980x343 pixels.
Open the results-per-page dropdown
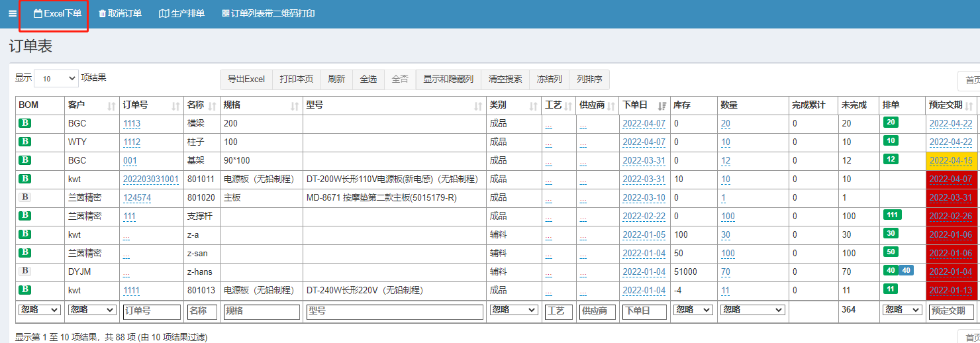[x=56, y=78]
